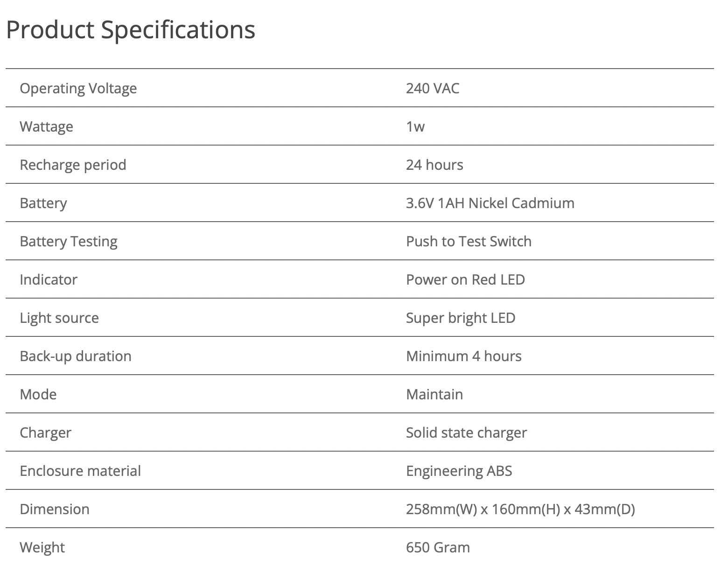Click the Solid state charger value
The height and width of the screenshot is (572, 728).
point(466,432)
